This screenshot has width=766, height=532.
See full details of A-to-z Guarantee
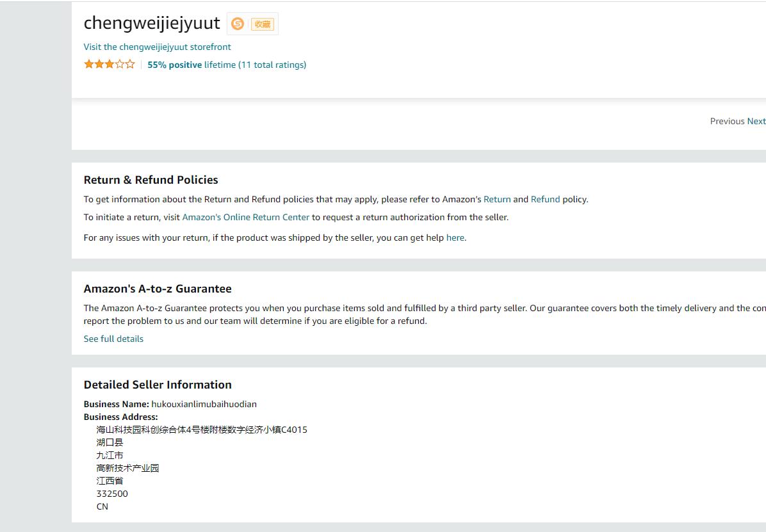point(113,339)
